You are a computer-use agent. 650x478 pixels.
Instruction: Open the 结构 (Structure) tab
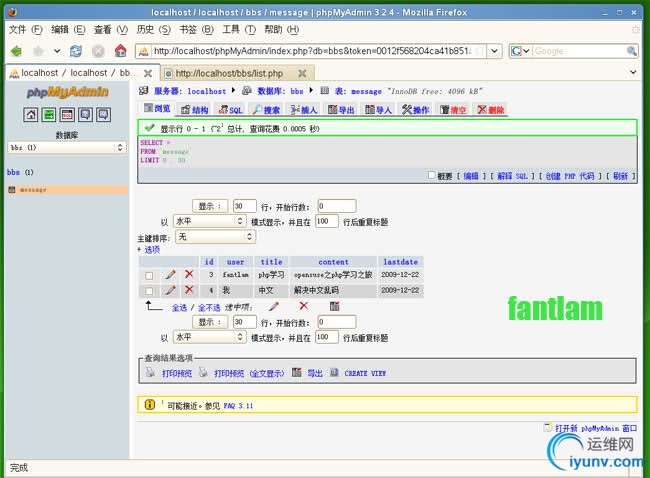(x=194, y=109)
